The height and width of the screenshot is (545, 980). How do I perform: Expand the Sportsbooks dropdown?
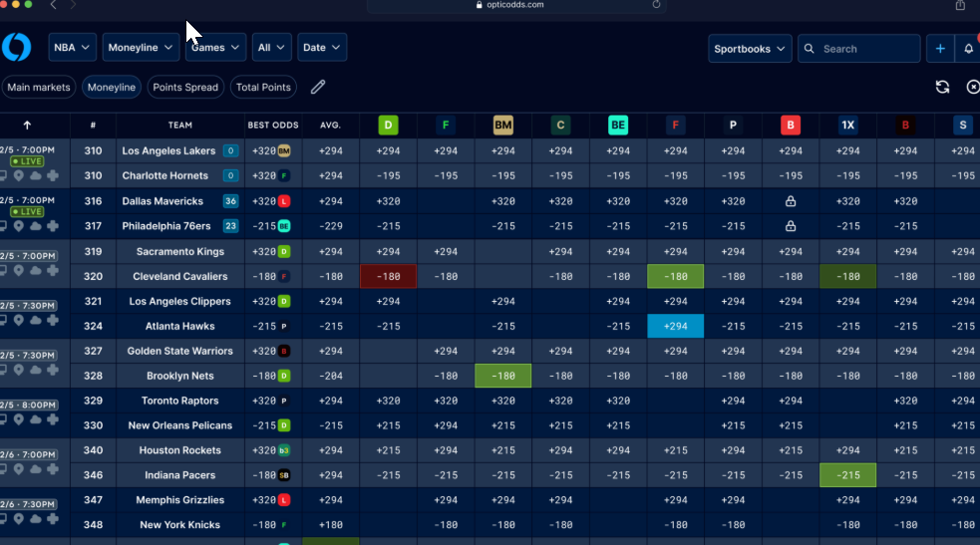(750, 49)
